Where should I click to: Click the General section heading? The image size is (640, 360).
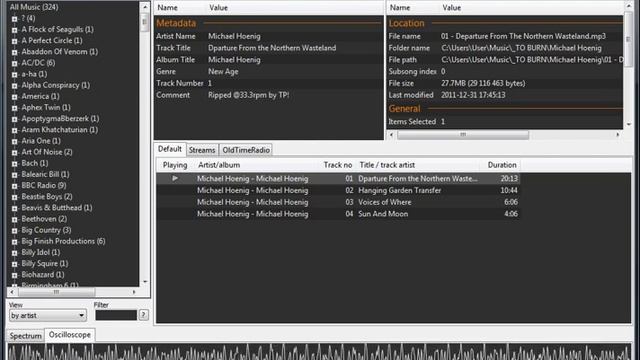pyautogui.click(x=404, y=109)
